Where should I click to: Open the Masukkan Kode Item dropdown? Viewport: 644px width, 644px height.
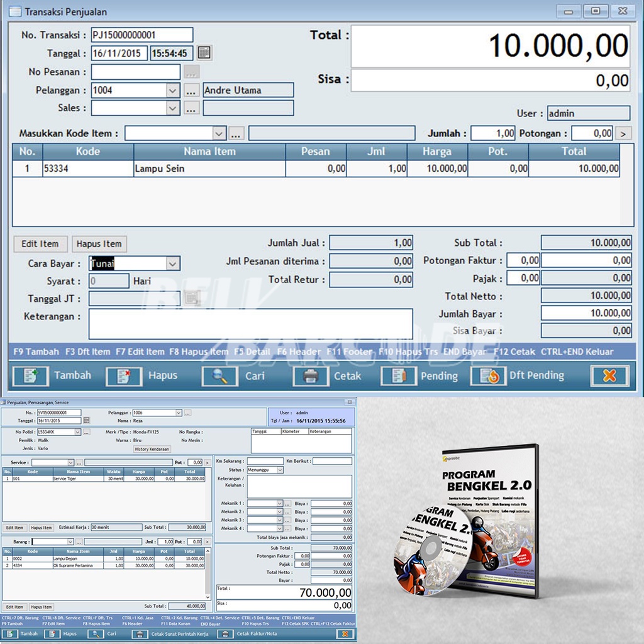tap(219, 133)
